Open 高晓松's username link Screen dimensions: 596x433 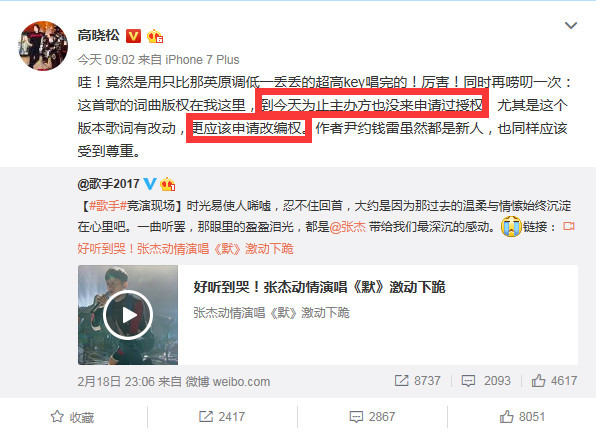pos(98,36)
